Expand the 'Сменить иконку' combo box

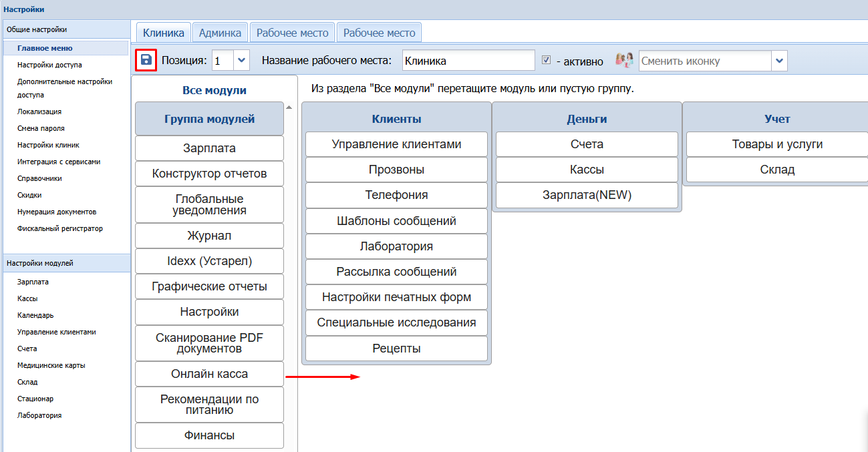pos(779,61)
